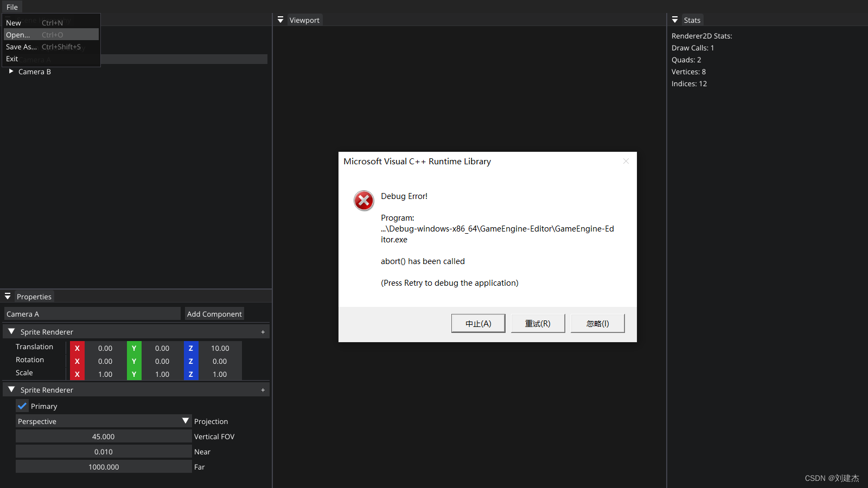Click the Save As... menu item
This screenshot has height=488, width=868.
tap(21, 47)
